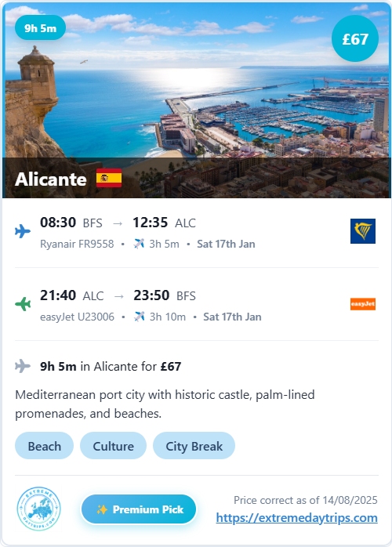Click the Ryanair FR9558 flight details text
Image resolution: width=392 pixels, height=547 pixels.
point(77,244)
